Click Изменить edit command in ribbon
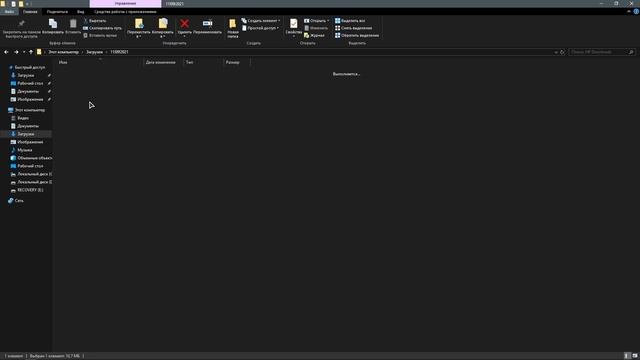The image size is (640, 360). click(x=316, y=28)
